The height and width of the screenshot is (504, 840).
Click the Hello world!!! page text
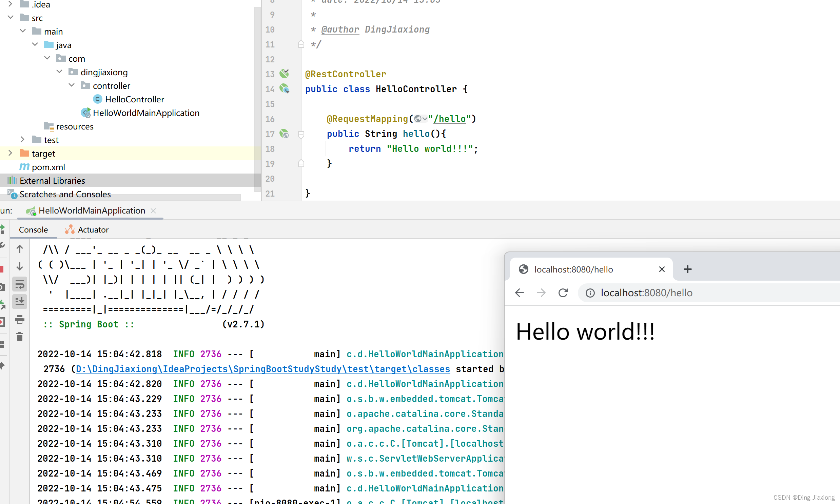click(585, 331)
